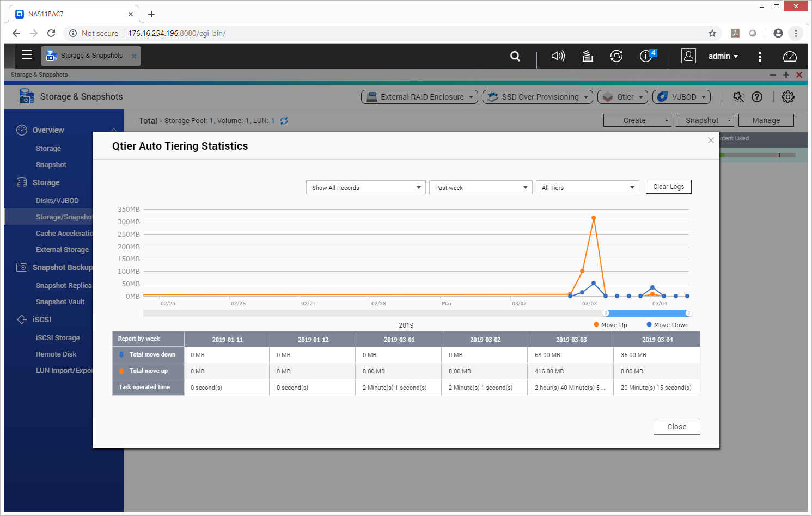Screen dimensions: 812x516
Task: Click the 416.00 MB total move up cell
Action: pos(571,371)
